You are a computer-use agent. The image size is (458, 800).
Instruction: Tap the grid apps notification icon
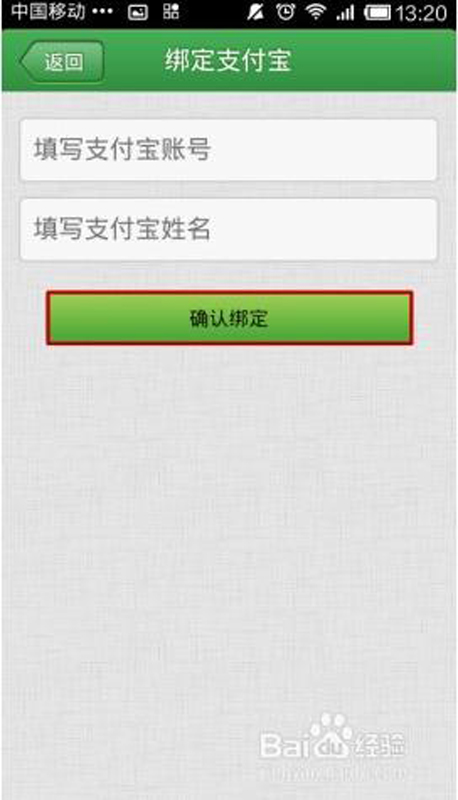coord(171,12)
